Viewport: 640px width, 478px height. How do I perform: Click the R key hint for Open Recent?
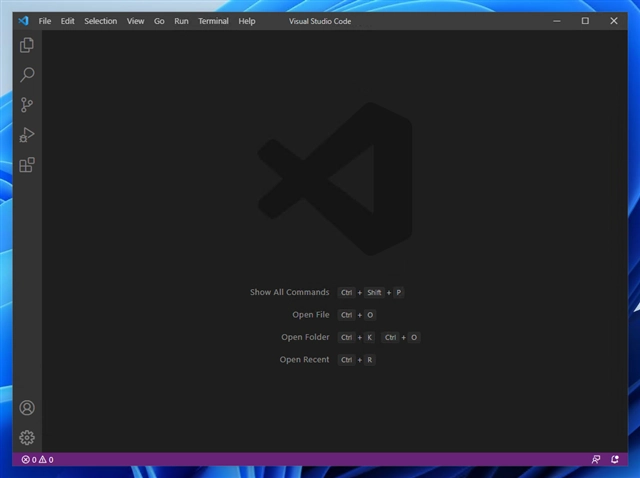click(369, 360)
